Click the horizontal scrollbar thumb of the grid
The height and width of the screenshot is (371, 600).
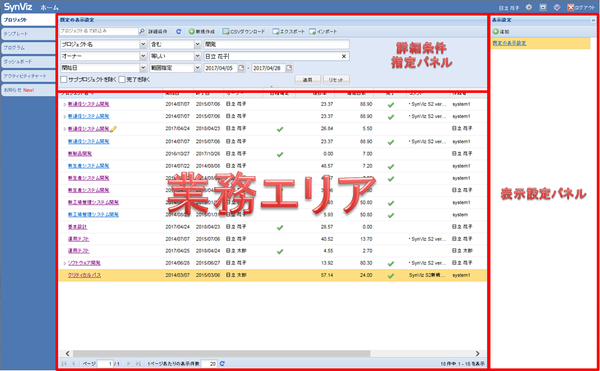pyautogui.click(x=222, y=354)
